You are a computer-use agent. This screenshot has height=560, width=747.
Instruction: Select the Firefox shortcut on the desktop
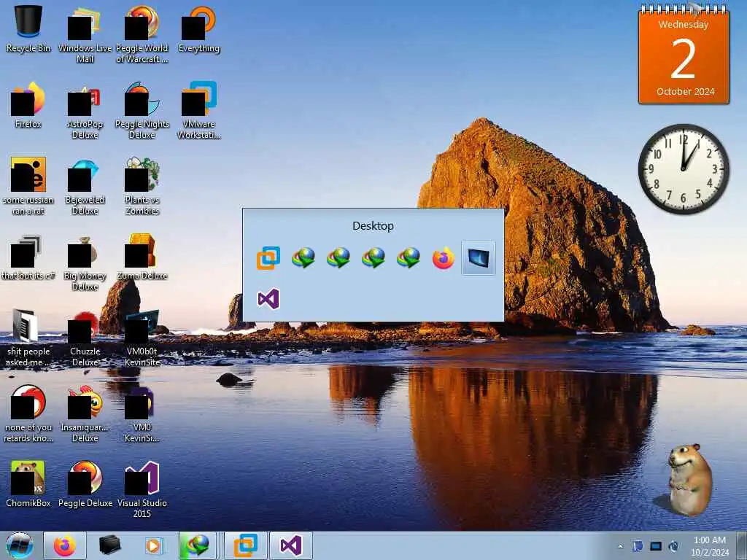(x=28, y=105)
